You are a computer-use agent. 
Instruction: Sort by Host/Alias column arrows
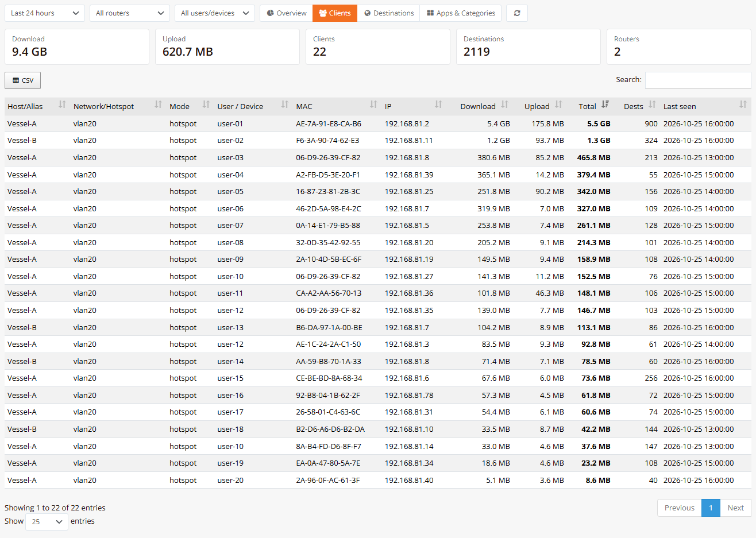click(x=62, y=104)
